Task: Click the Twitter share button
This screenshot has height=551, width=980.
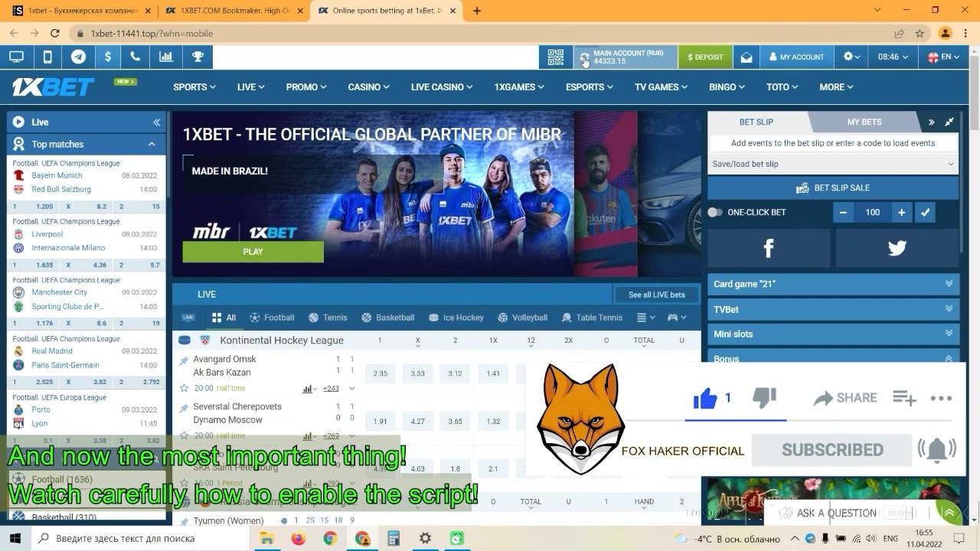Action: 897,248
